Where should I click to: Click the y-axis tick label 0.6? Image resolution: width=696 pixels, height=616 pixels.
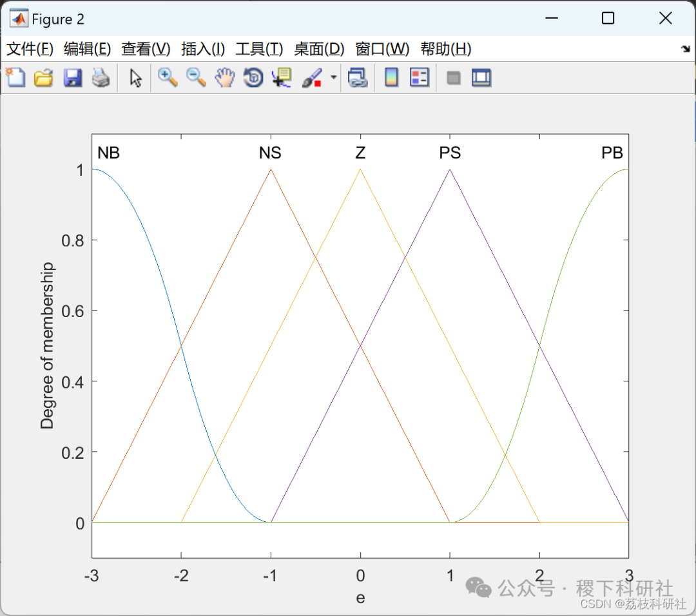point(73,312)
